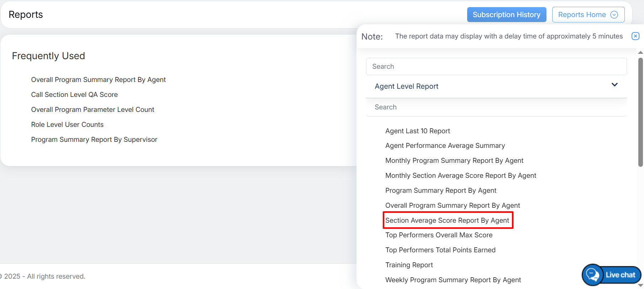Click the Subscription History button
This screenshot has width=644, height=289.
click(x=506, y=15)
